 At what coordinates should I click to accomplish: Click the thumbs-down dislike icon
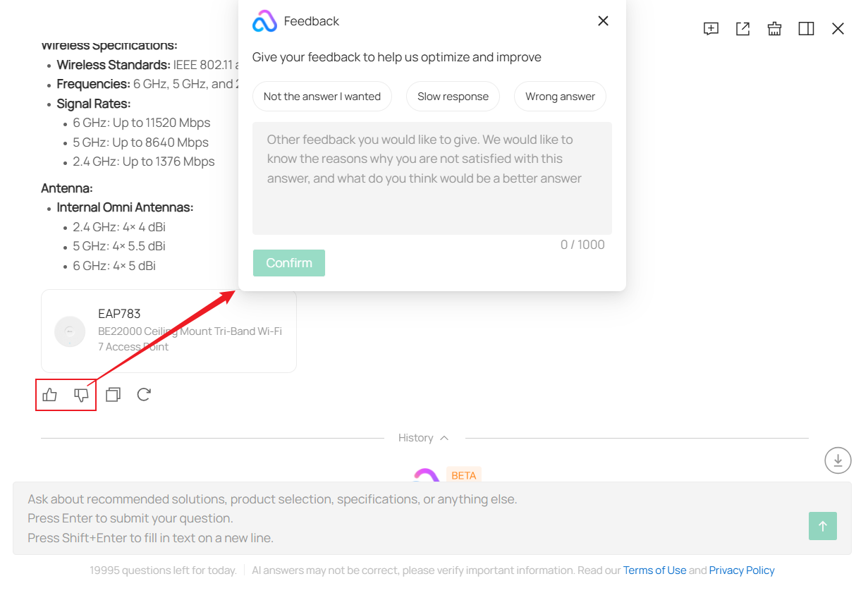click(82, 395)
